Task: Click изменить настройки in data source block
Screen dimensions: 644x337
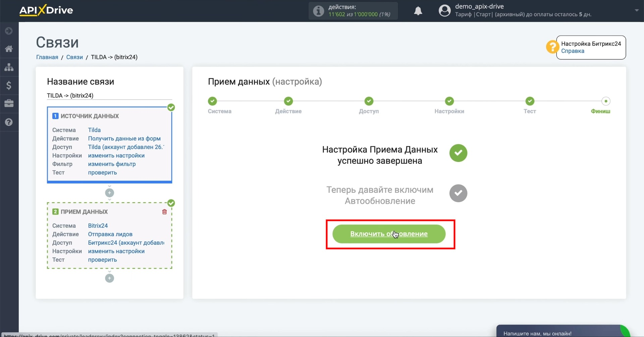Action: 116,156
